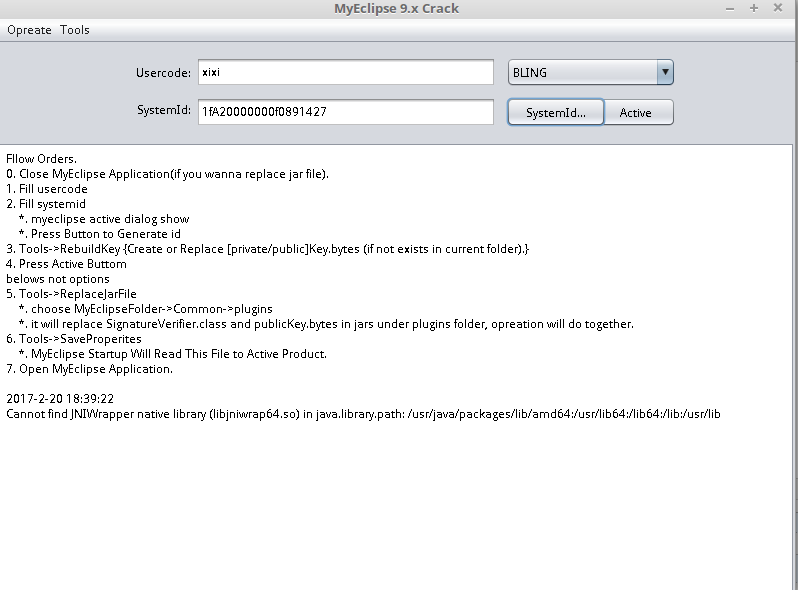Click the '6. Tools->SaveProperites' line
The height and width of the screenshot is (590, 798).
74,339
